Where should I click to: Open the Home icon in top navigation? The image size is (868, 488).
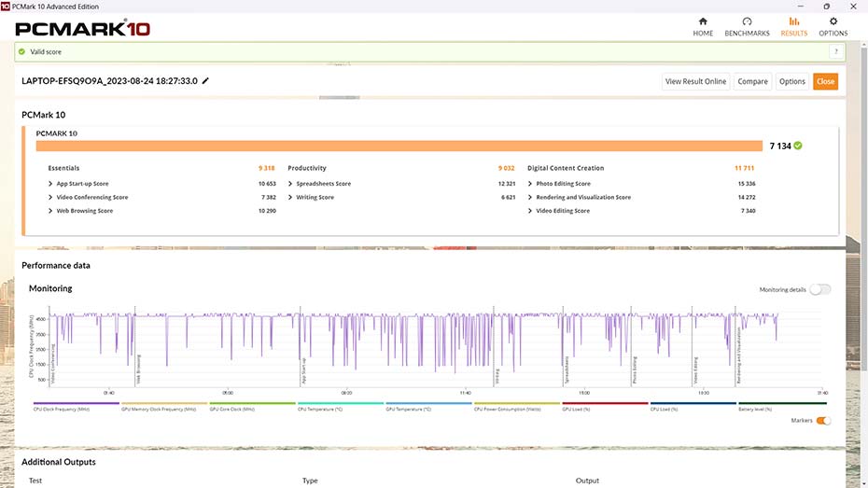(x=703, y=21)
